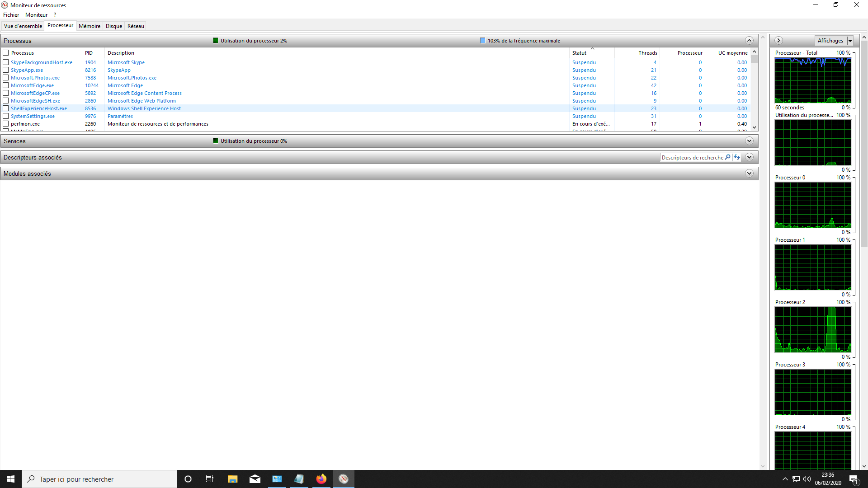Switch to the Mémoire tab

pyautogui.click(x=90, y=26)
